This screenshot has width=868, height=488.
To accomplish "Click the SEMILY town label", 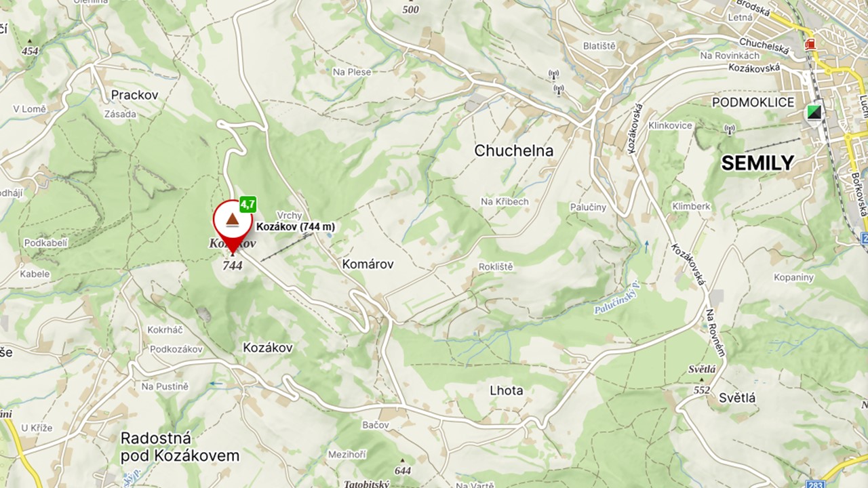I will click(x=757, y=163).
